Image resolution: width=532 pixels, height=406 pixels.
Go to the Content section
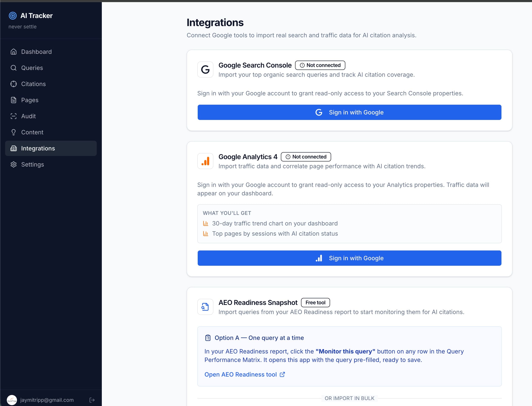pos(51,132)
